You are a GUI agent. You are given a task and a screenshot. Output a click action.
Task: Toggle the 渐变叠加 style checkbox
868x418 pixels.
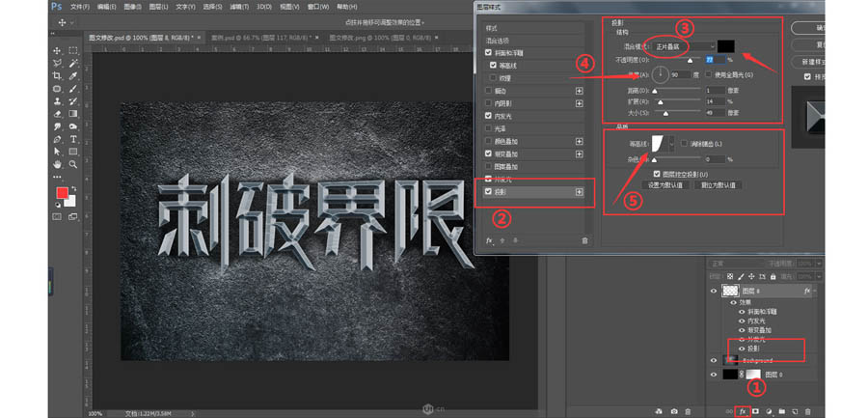tap(488, 153)
